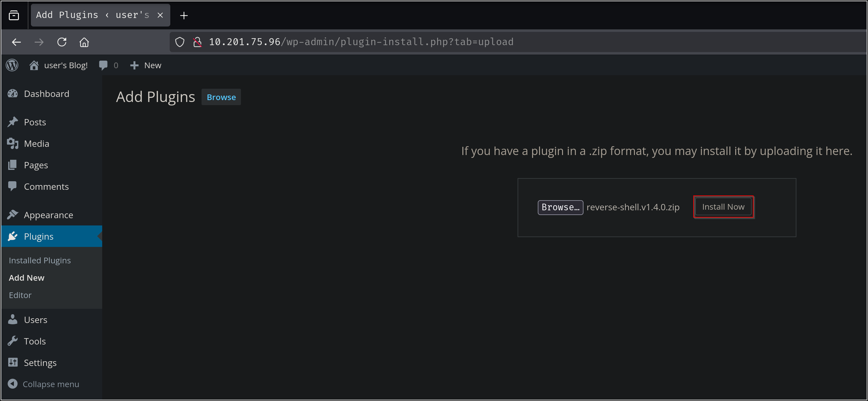Open the Appearance menu
868x401 pixels.
point(48,215)
